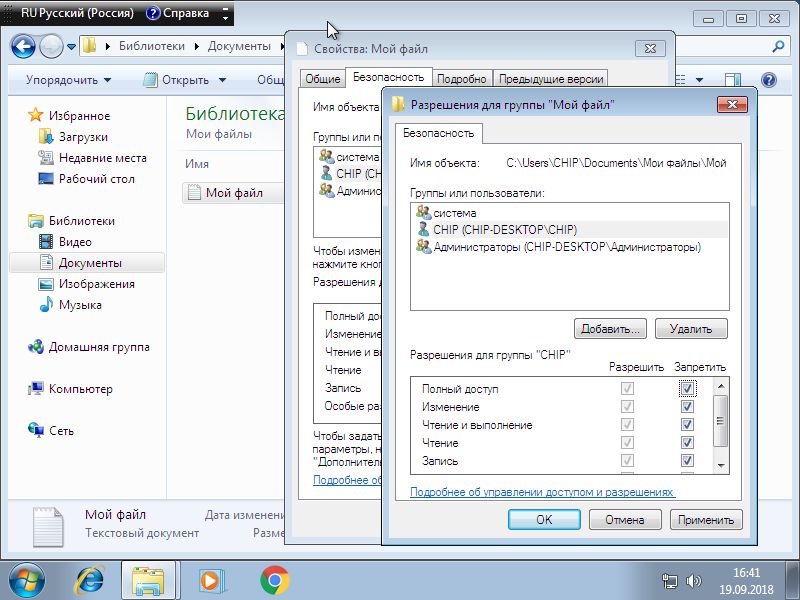Click permissions list scroll down arrow
The image size is (800, 600).
pos(720,465)
